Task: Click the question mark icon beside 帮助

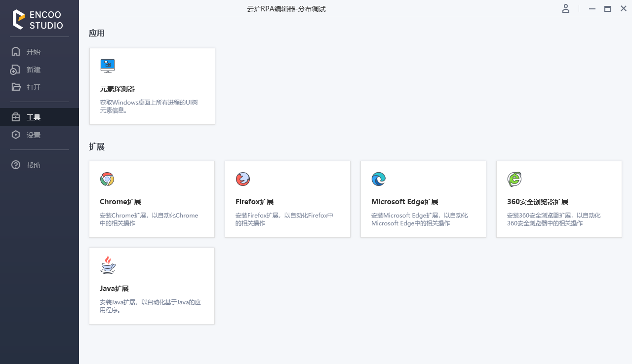Action: pos(16,165)
